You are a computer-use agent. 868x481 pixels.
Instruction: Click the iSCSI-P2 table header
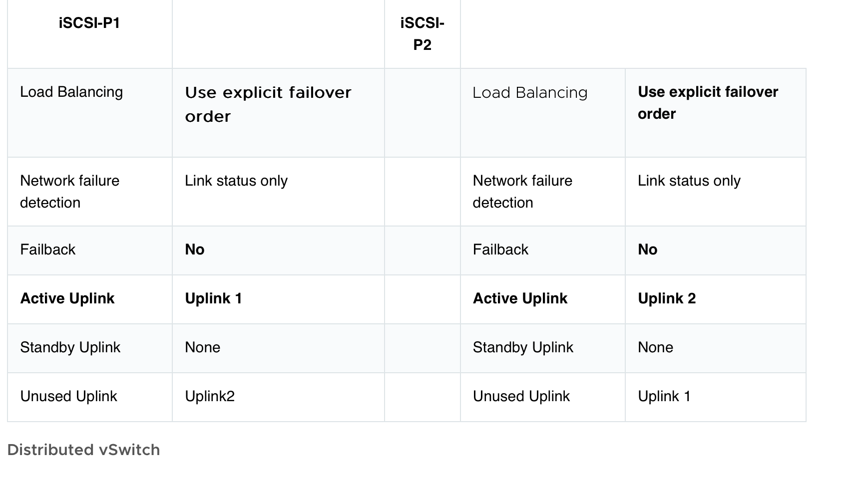[422, 34]
